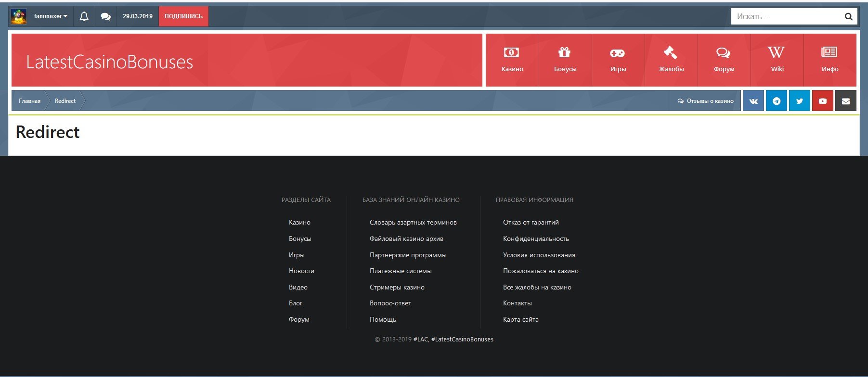Open the Жалобы complaints section

pyautogui.click(x=671, y=60)
